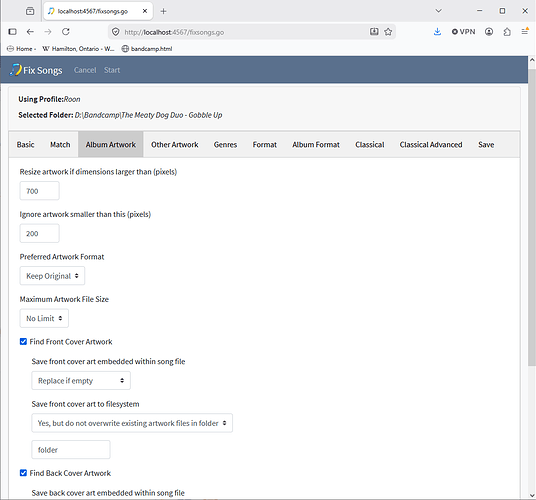
Task: Open the Maximum Artwork File Size dropdown
Action: [x=44, y=318]
